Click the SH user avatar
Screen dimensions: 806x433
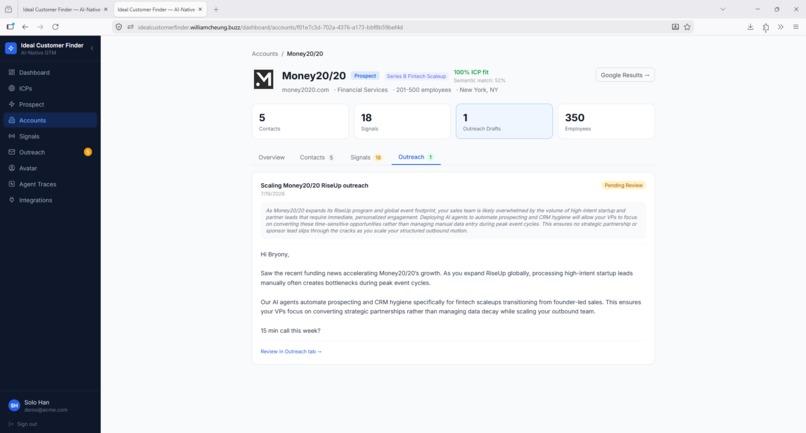tap(14, 406)
